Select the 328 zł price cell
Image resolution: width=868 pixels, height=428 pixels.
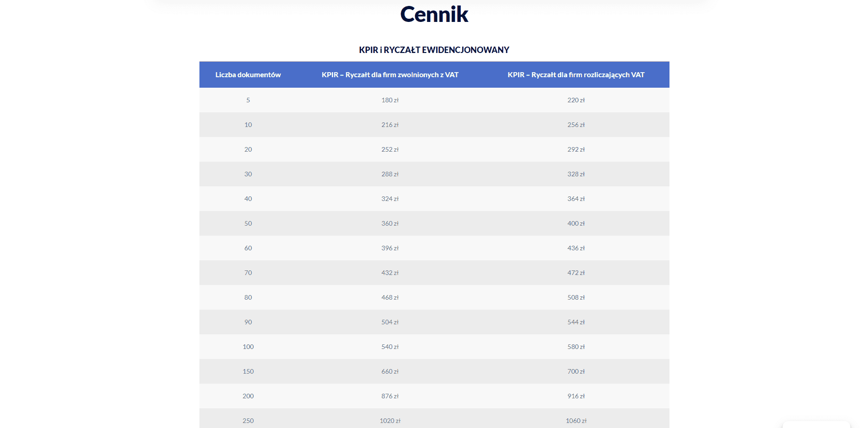(576, 174)
